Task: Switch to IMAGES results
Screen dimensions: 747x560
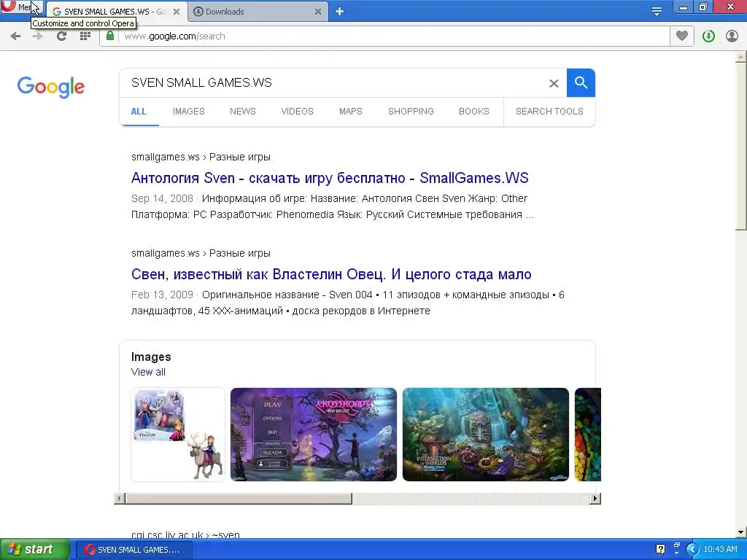Action: pos(189,112)
